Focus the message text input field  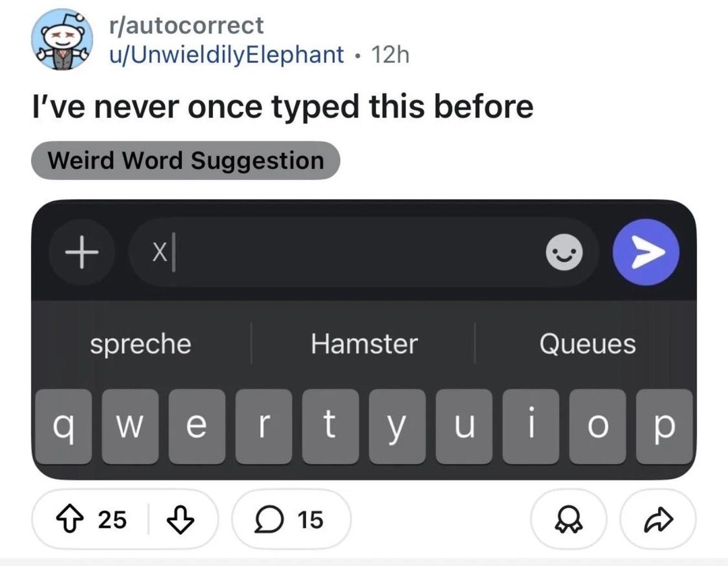coord(337,253)
